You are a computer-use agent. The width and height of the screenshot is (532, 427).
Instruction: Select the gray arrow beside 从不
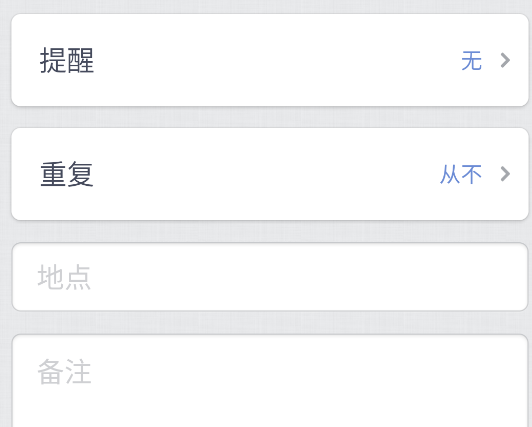pyautogui.click(x=505, y=174)
